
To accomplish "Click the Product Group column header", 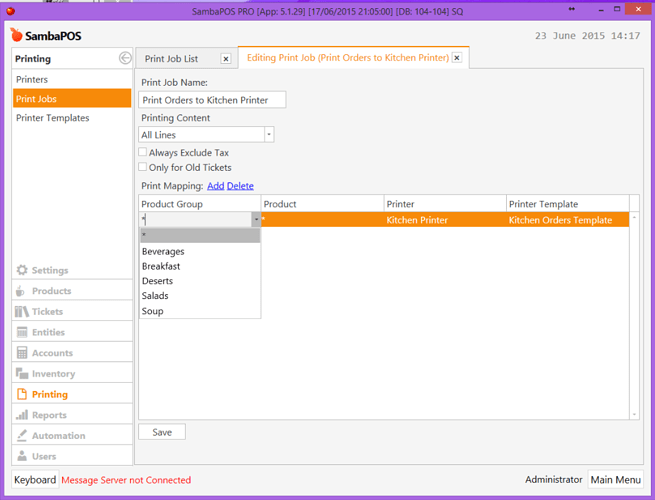I will tap(200, 204).
